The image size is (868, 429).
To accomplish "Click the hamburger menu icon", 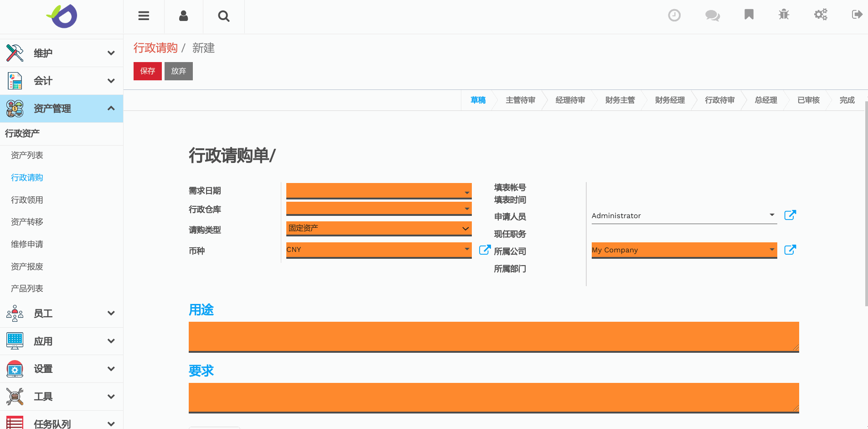I will coord(144,16).
